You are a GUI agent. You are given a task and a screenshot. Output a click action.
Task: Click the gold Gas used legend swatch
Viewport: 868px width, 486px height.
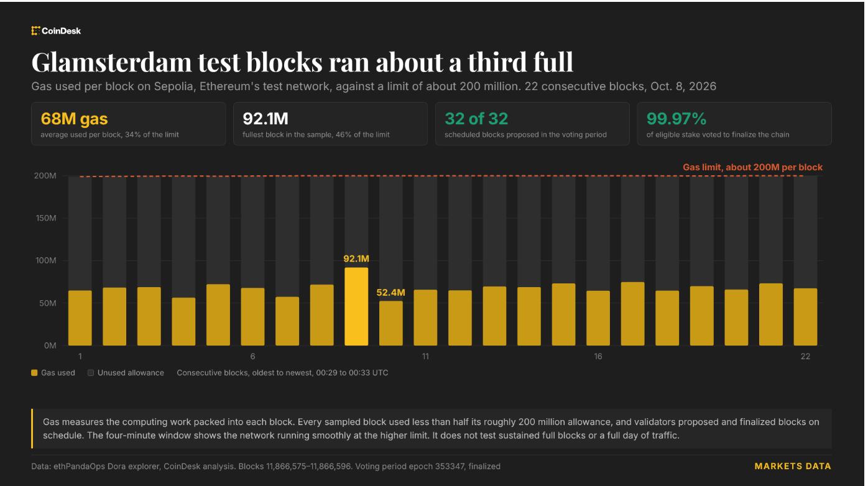click(x=34, y=373)
